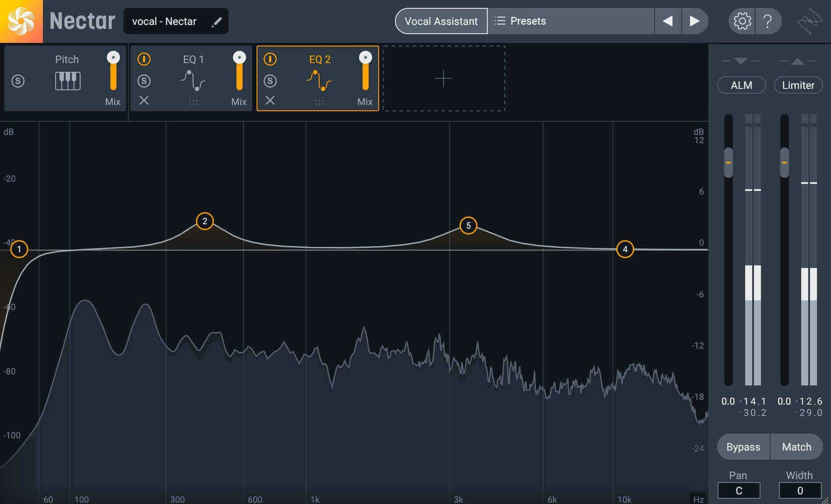The image size is (831, 504).
Task: Open help with the question mark icon
Action: coord(768,21)
